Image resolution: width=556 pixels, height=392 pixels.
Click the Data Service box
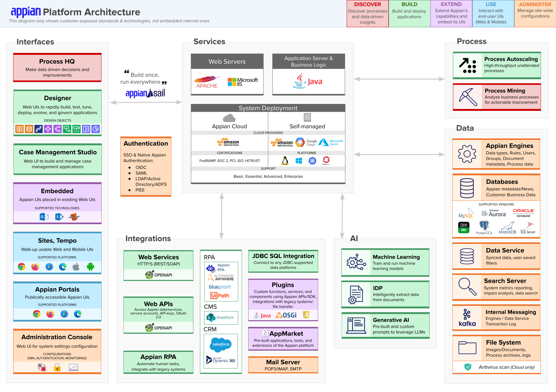[496, 256]
